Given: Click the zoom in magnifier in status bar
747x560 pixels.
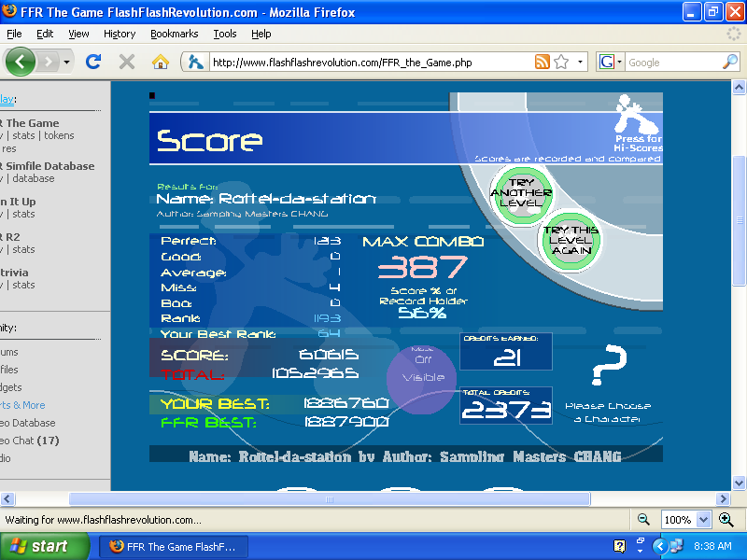Looking at the screenshot, I should 726,520.
